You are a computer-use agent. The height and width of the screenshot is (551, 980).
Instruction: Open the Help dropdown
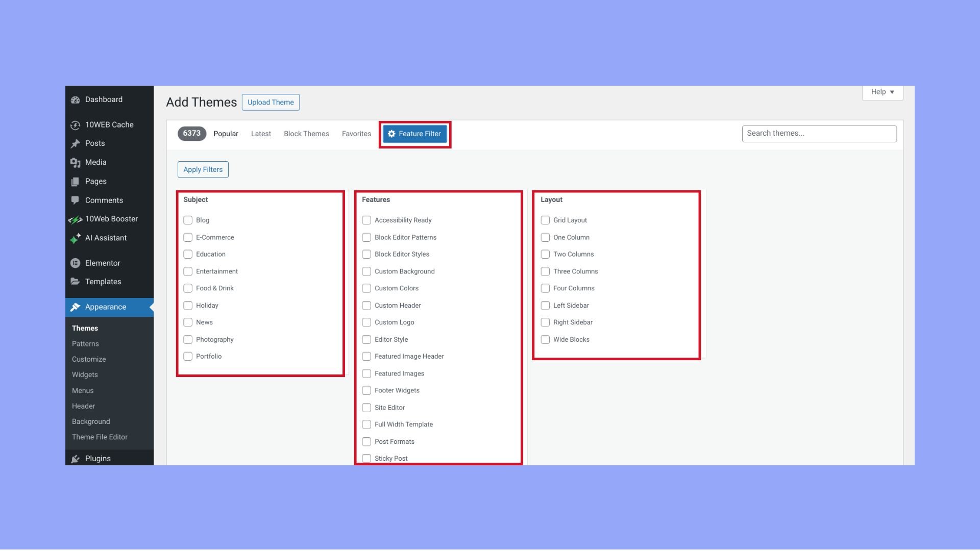pyautogui.click(x=882, y=92)
